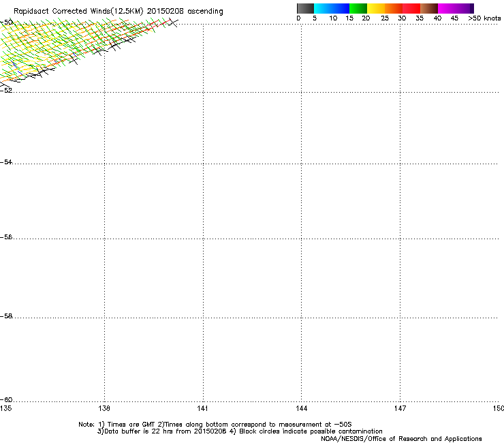Click the 'Note: 1) Times are GMT' footnote line
This screenshot has height=443, width=504.
(x=215, y=425)
